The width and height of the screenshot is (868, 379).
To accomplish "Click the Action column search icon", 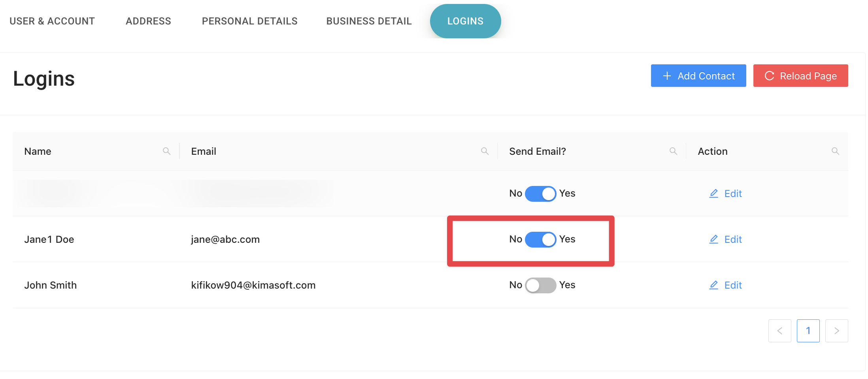I will [835, 151].
